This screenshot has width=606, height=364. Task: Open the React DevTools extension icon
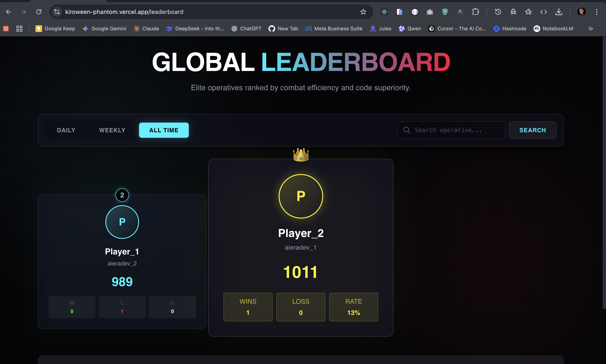[x=384, y=12]
